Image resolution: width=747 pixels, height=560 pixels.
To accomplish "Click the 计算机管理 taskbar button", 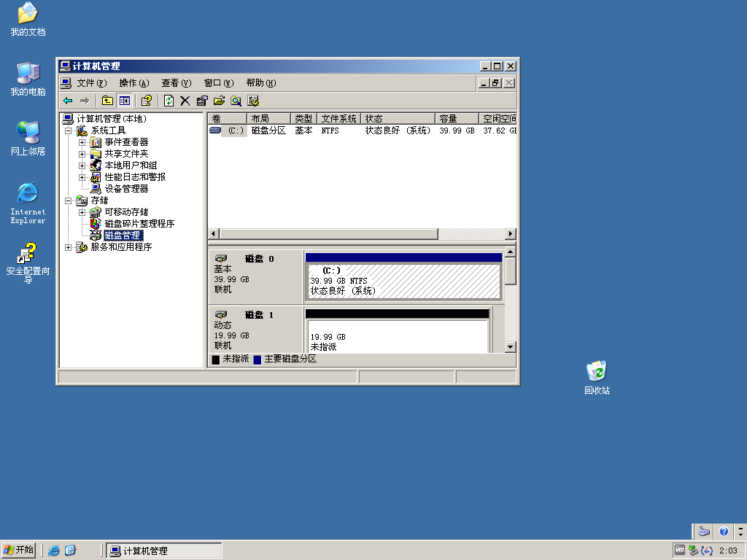I will pos(163,551).
